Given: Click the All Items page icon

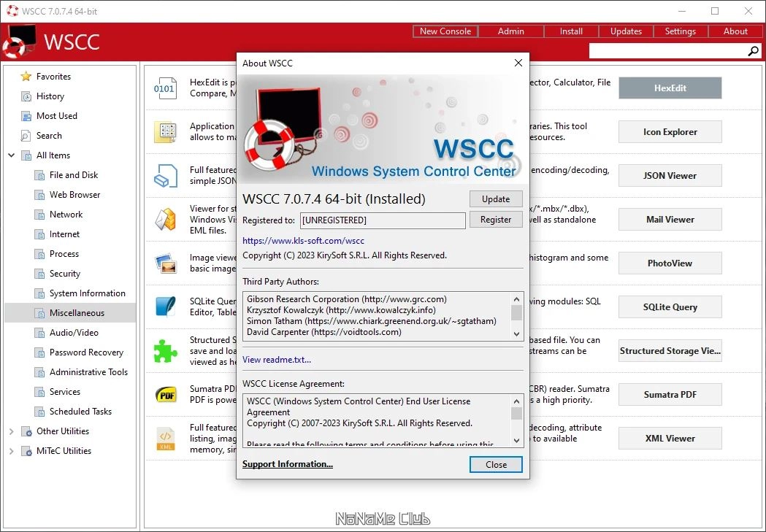Looking at the screenshot, I should click(x=26, y=155).
